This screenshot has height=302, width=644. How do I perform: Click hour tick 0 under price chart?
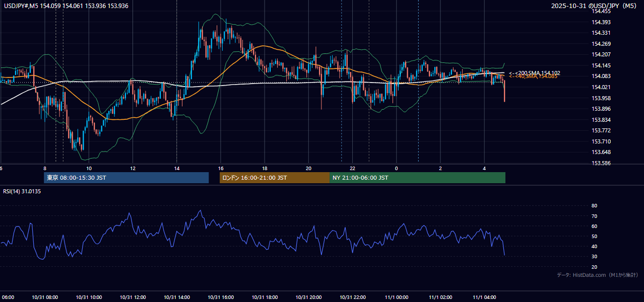click(396, 168)
